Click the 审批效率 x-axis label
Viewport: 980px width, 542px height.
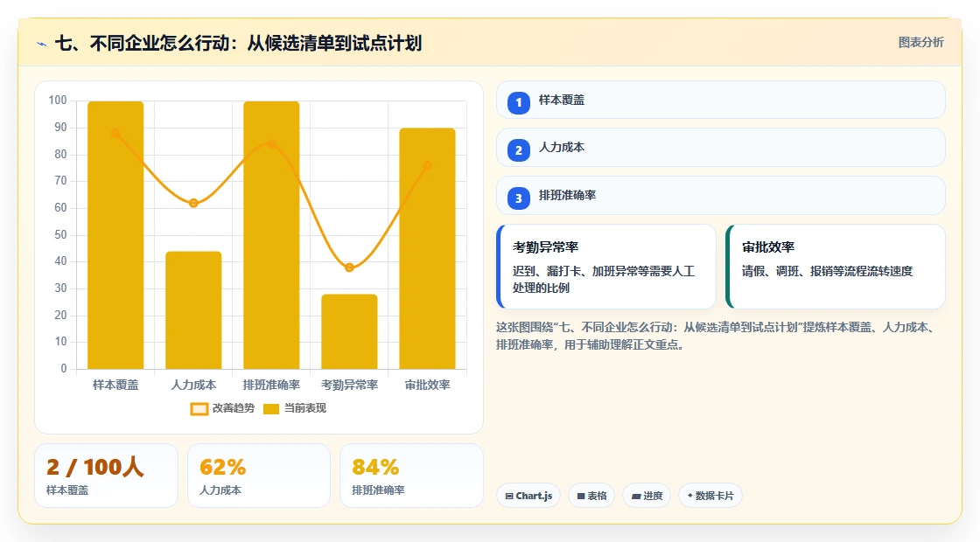pyautogui.click(x=428, y=385)
